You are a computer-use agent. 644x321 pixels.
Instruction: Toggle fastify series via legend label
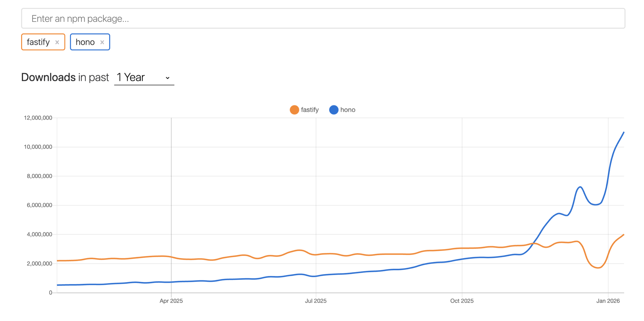[310, 110]
